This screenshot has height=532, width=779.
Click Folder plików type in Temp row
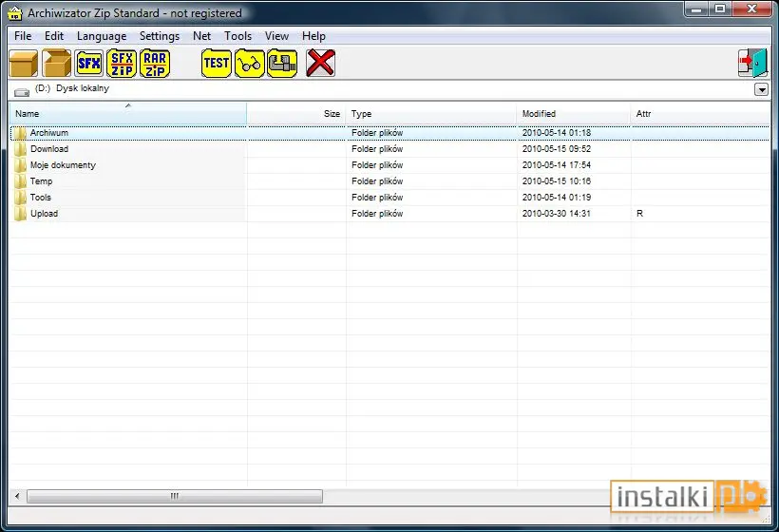(x=377, y=181)
